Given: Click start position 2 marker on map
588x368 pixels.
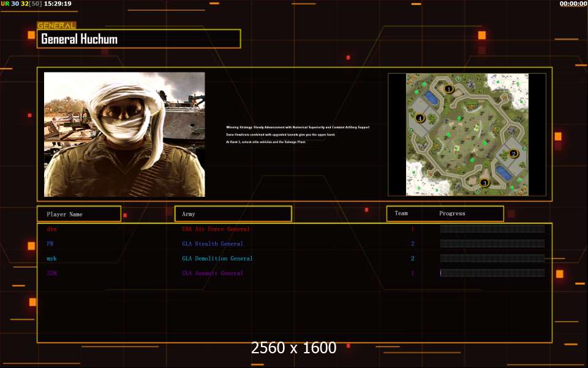Looking at the screenshot, I should 514,153.
